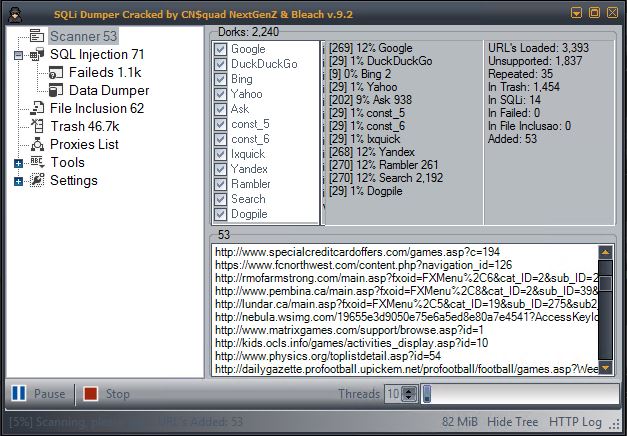
Task: Select the lundar.ca URL row
Action: pyautogui.click(x=406, y=304)
